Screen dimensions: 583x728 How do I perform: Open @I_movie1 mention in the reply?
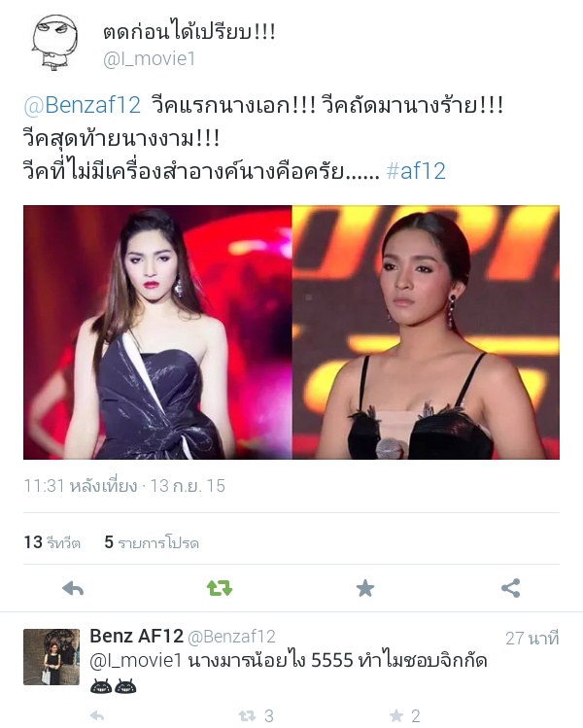coord(135,660)
